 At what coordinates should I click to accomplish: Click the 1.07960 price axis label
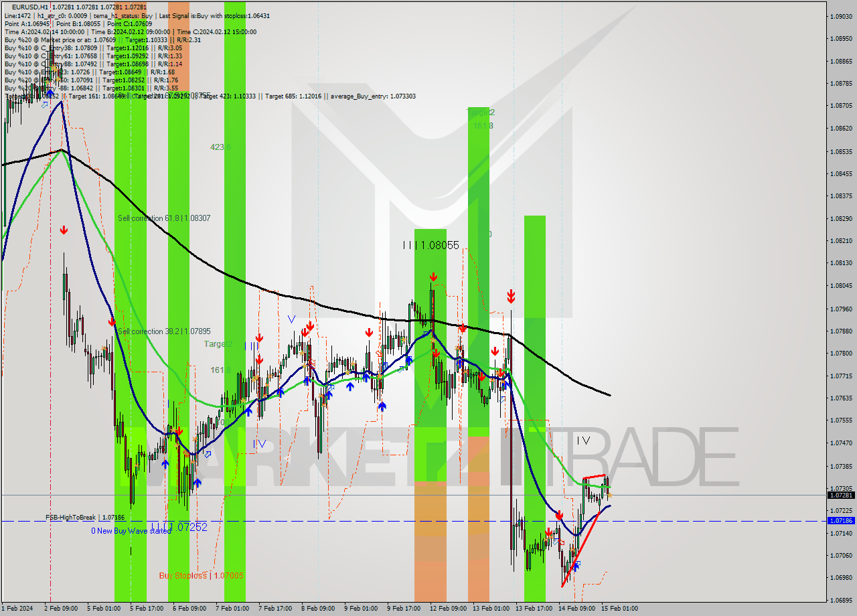[x=841, y=309]
